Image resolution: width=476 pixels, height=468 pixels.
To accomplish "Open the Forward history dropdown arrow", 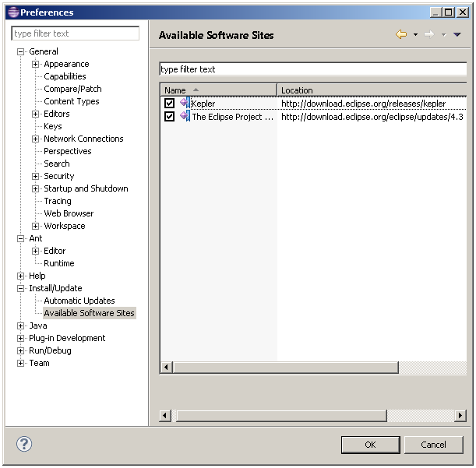I will [x=443, y=35].
